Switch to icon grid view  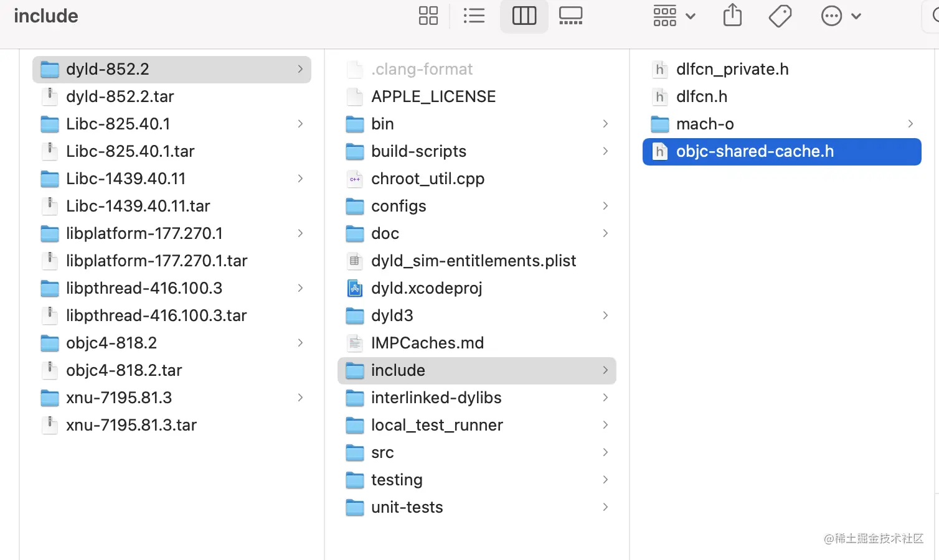[x=428, y=16]
